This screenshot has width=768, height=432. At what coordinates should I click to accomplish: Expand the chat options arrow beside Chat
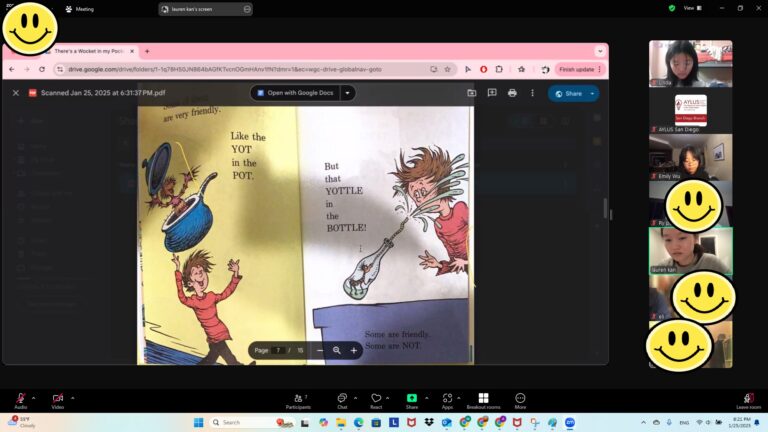tap(355, 398)
